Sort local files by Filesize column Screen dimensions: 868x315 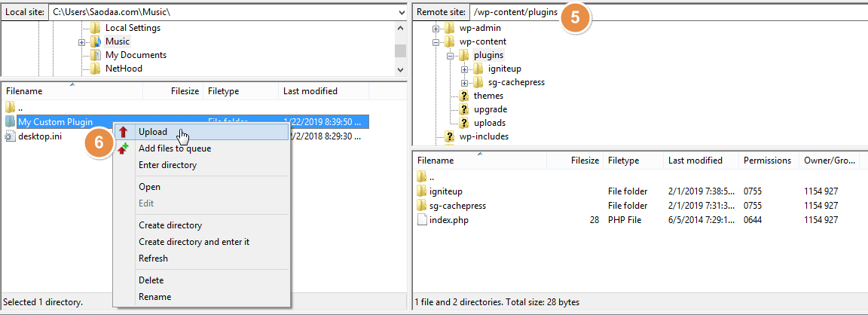185,91
